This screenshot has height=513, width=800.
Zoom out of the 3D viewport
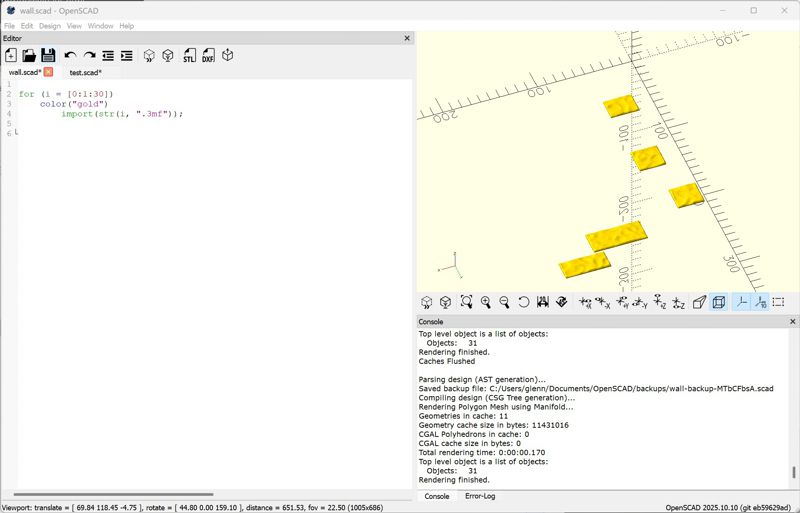coord(504,302)
